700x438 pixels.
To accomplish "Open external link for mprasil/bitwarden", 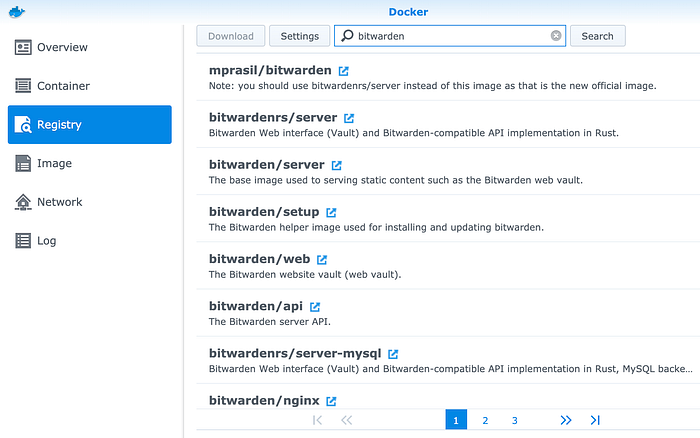I will click(343, 71).
